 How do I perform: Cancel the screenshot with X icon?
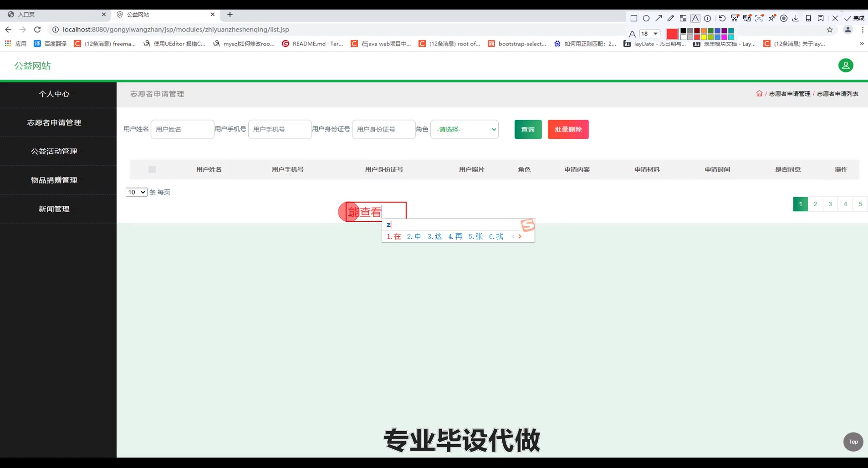(x=835, y=18)
